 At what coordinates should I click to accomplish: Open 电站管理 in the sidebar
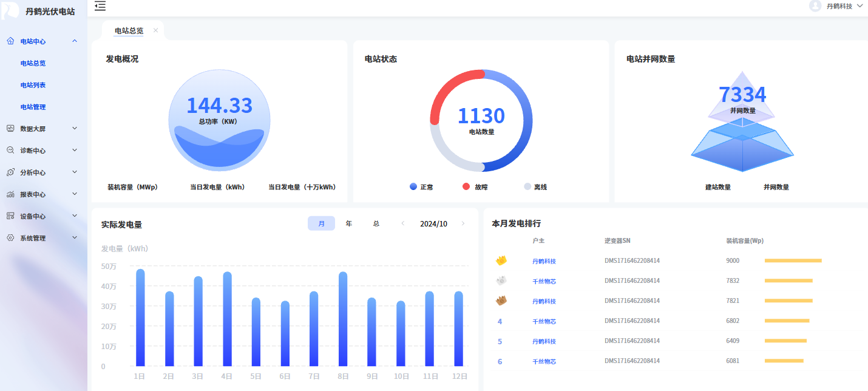(x=33, y=107)
